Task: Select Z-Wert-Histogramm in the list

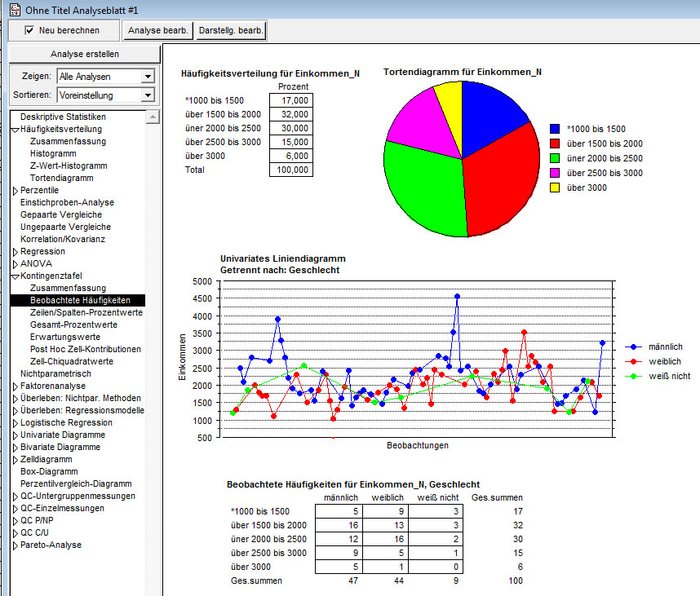Action: click(x=69, y=166)
